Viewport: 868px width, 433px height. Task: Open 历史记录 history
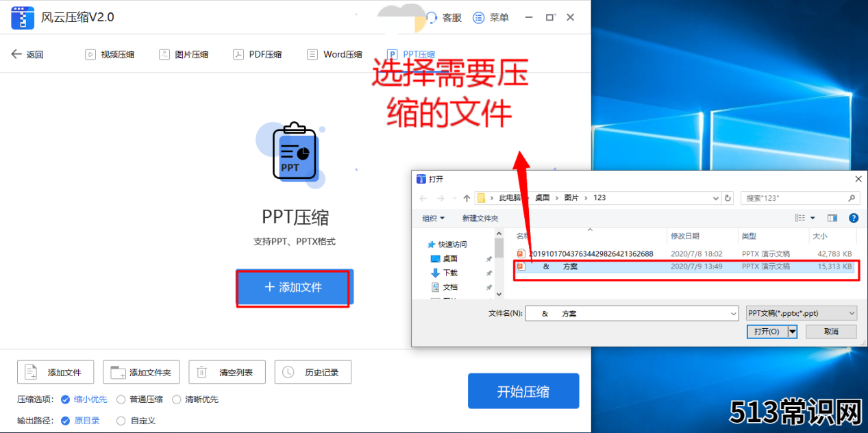pos(312,373)
